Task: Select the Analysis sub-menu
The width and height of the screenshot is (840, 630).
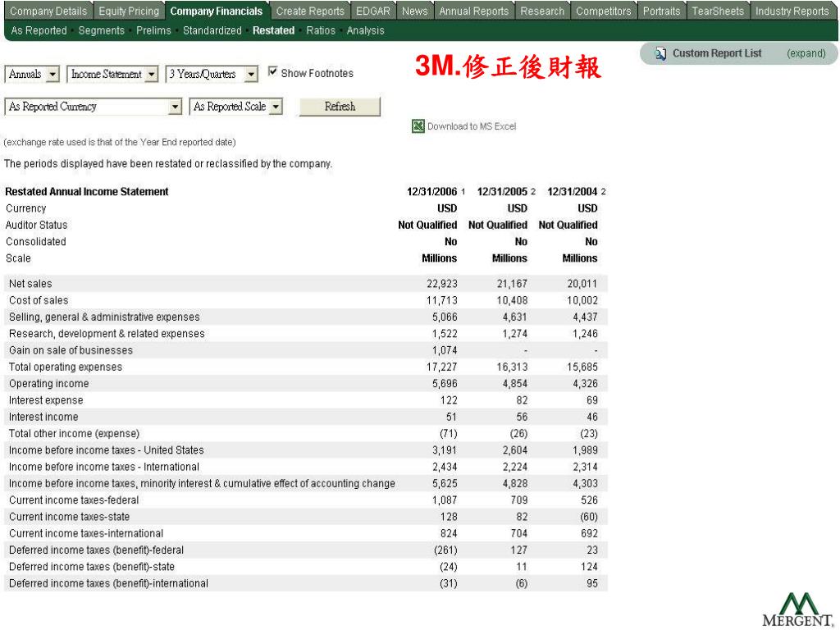Action: tap(365, 30)
